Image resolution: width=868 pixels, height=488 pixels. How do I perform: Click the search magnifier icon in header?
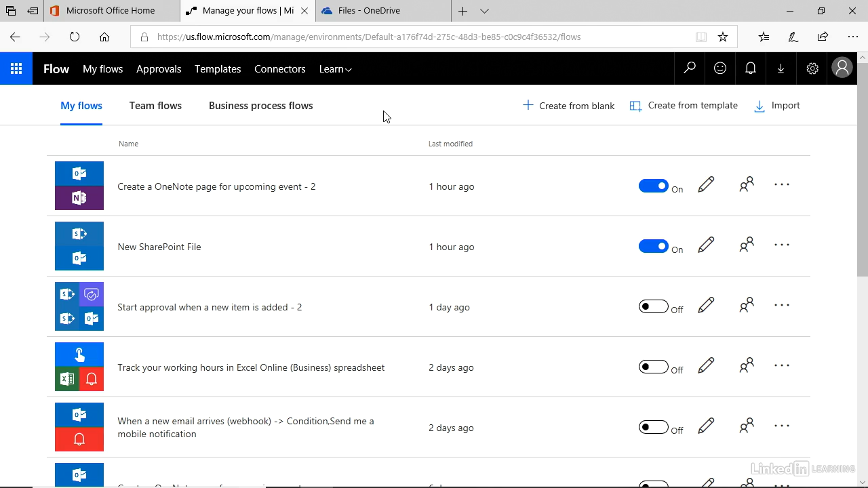coord(690,68)
